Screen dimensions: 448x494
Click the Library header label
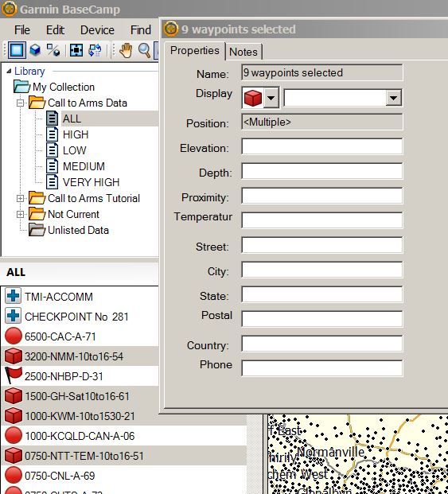(29, 72)
